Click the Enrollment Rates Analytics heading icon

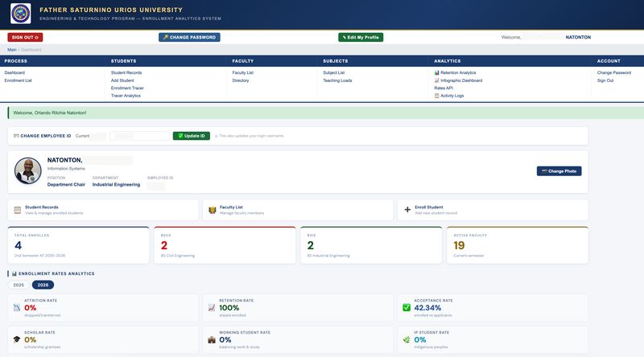14,273
